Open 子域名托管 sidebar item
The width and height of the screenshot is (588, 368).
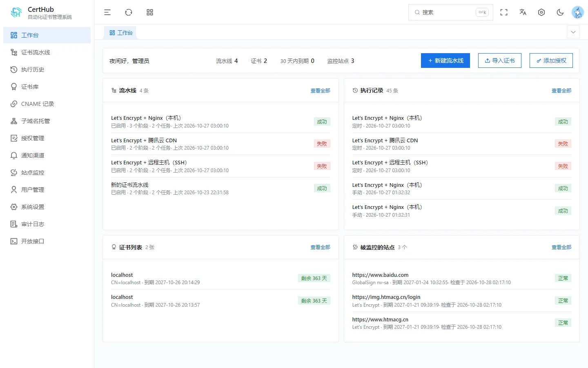(47, 121)
